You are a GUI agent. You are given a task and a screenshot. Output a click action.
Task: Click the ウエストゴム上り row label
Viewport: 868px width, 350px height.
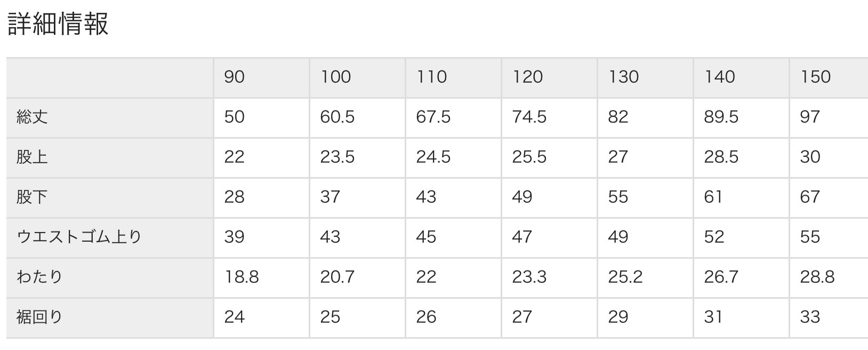(79, 237)
